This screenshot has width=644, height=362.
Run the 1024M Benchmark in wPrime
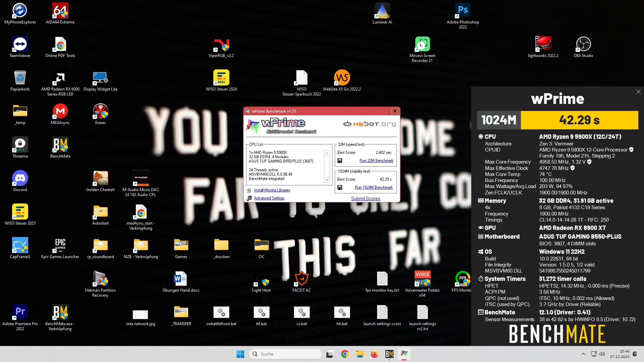click(x=374, y=187)
